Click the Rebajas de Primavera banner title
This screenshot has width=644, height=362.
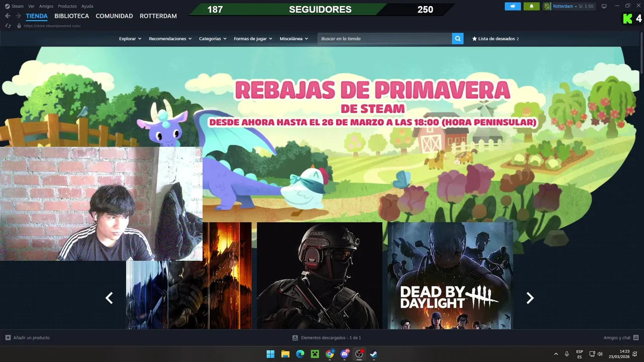372,90
